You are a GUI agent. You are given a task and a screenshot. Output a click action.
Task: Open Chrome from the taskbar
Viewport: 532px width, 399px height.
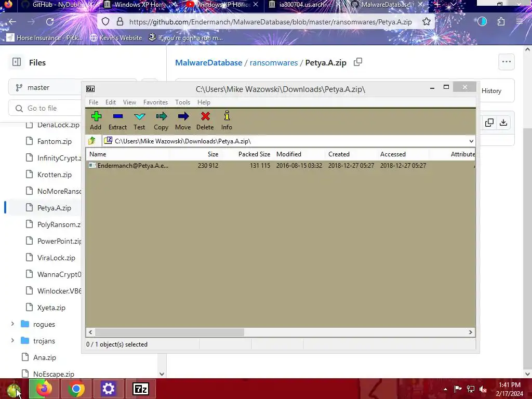(x=76, y=389)
